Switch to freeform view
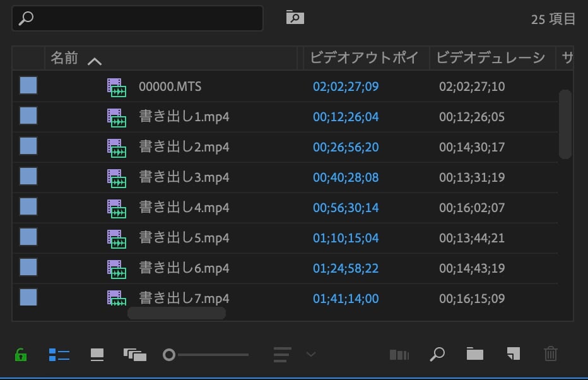The height and width of the screenshot is (380, 588). tap(135, 355)
